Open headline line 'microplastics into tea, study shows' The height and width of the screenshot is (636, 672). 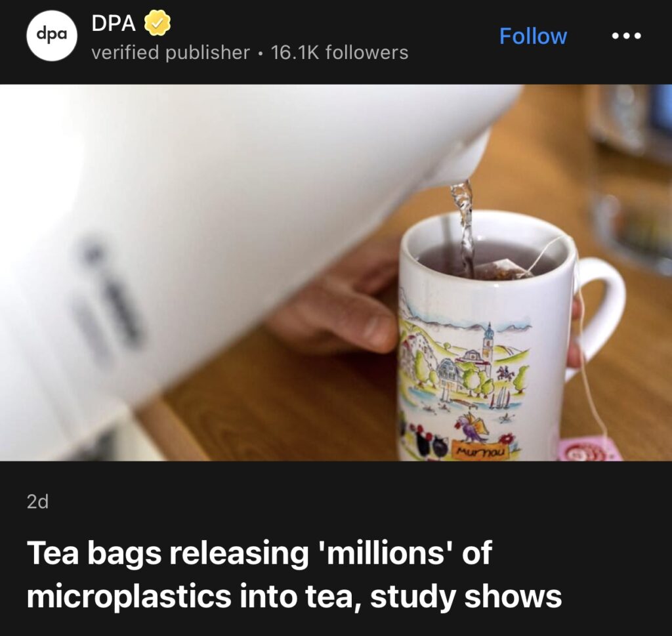[295, 596]
